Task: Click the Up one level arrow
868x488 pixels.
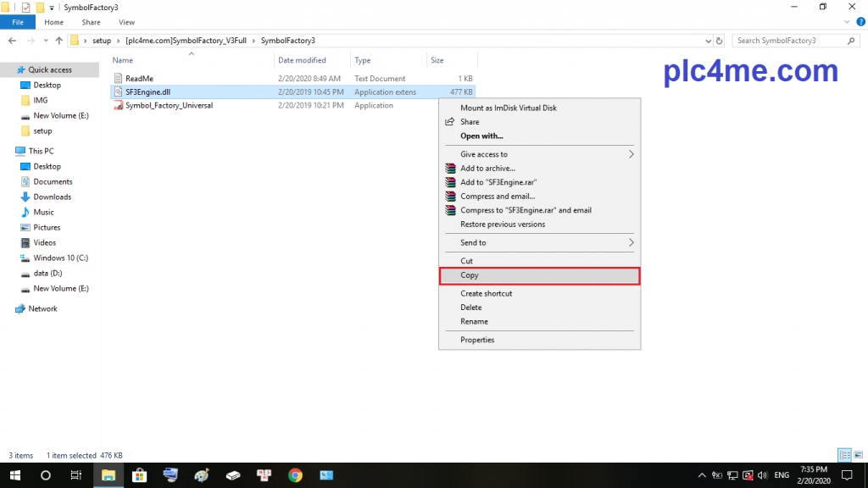Action: click(x=58, y=41)
